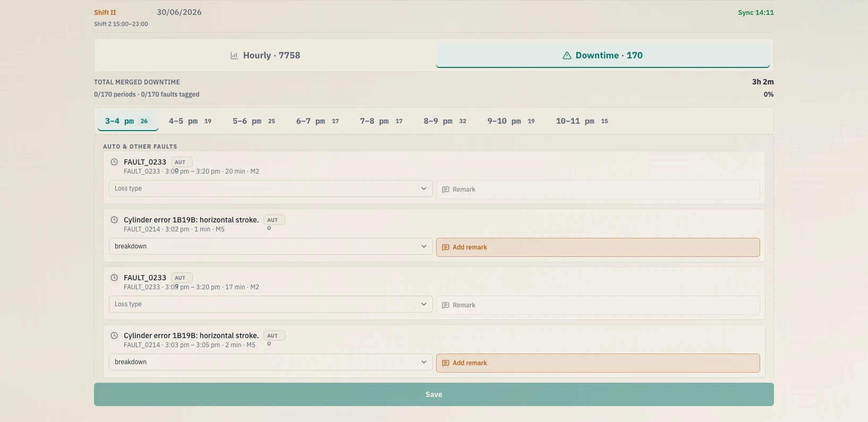Image resolution: width=868 pixels, height=422 pixels.
Task: Click AUT badge on FAULT_0214 3:03 pm entry
Action: coord(274,335)
